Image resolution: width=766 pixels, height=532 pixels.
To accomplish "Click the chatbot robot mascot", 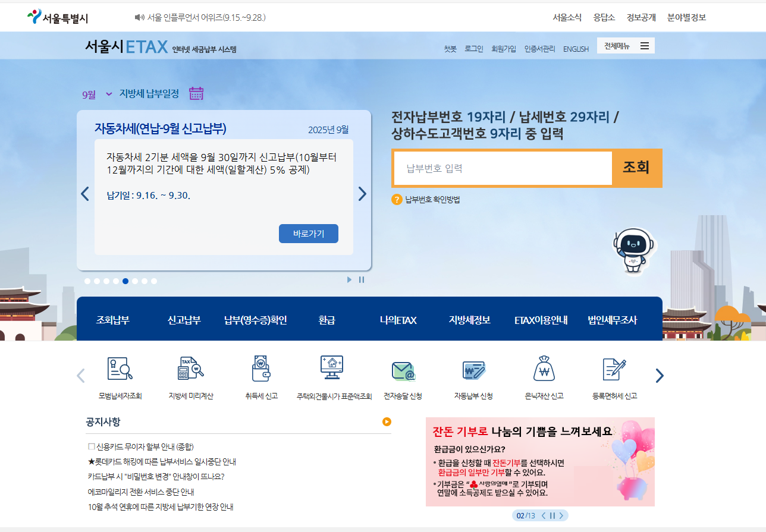I will tap(634, 251).
